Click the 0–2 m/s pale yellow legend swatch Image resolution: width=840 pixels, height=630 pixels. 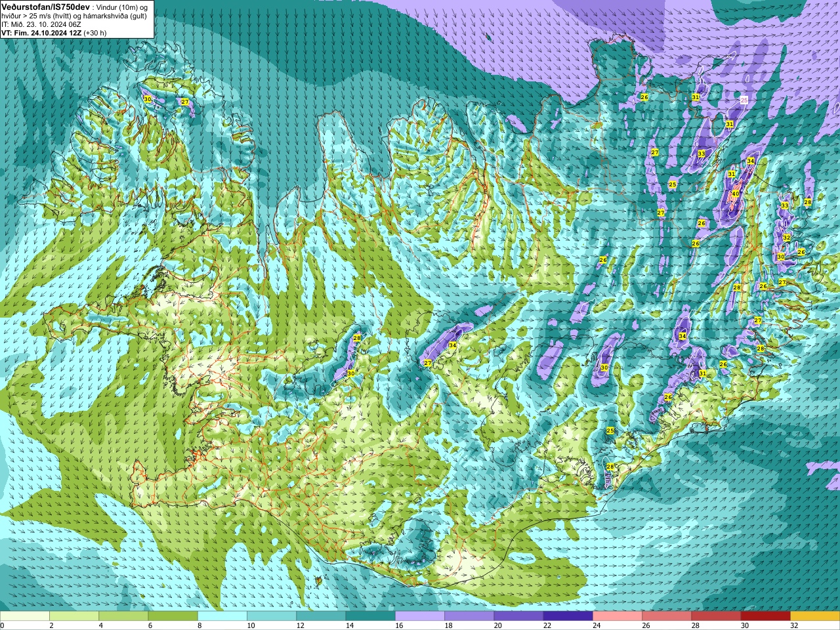click(x=25, y=616)
